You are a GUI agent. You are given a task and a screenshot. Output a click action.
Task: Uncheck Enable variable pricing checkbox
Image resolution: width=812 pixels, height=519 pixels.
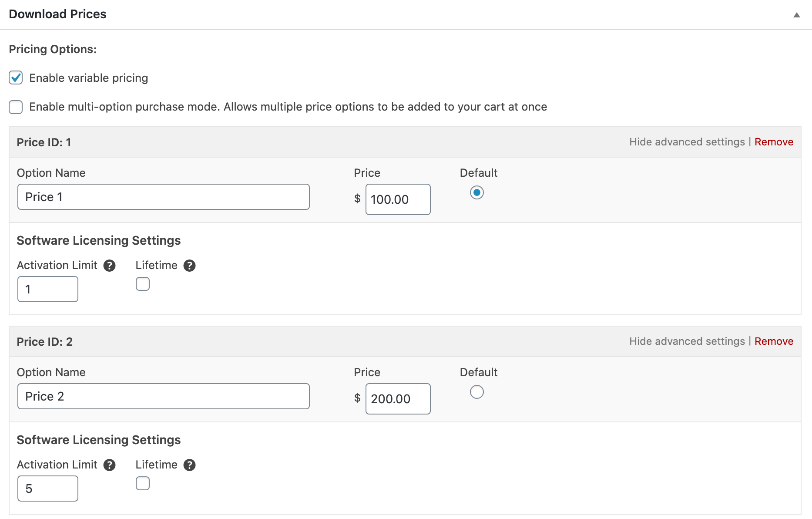(x=16, y=78)
